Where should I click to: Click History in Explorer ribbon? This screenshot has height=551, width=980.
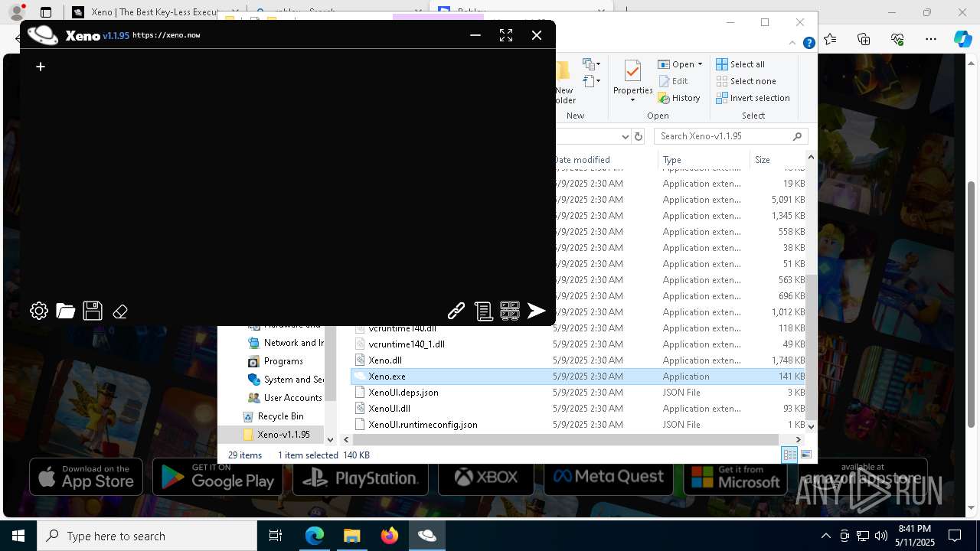pos(679,98)
